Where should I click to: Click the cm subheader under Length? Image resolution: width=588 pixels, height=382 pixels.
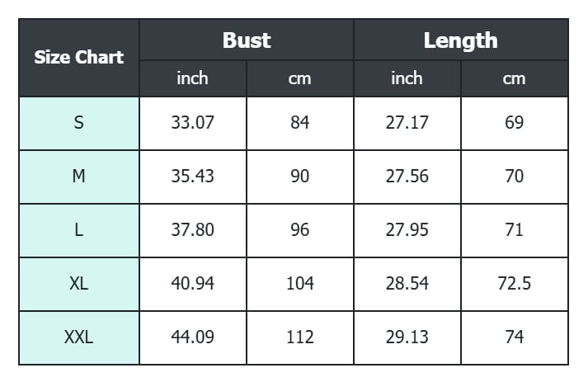pos(514,78)
